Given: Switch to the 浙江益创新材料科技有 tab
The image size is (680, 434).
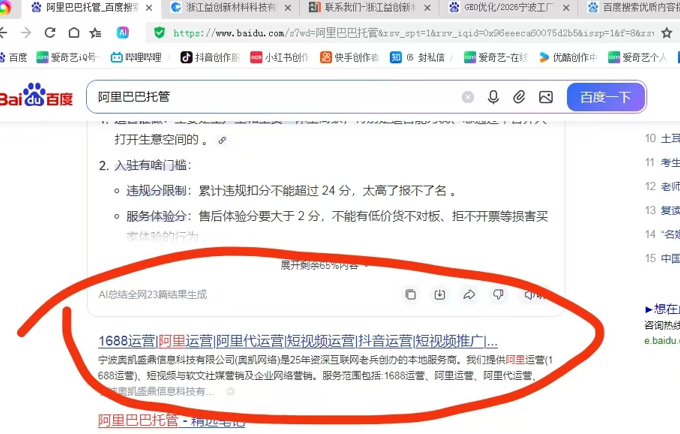Looking at the screenshot, I should point(231,8).
